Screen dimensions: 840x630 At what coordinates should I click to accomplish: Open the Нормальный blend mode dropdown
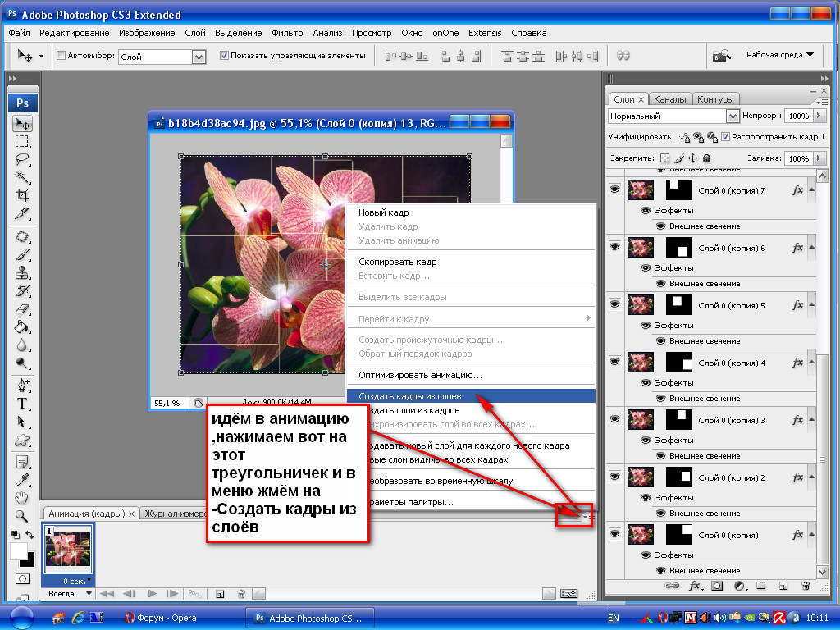point(733,116)
